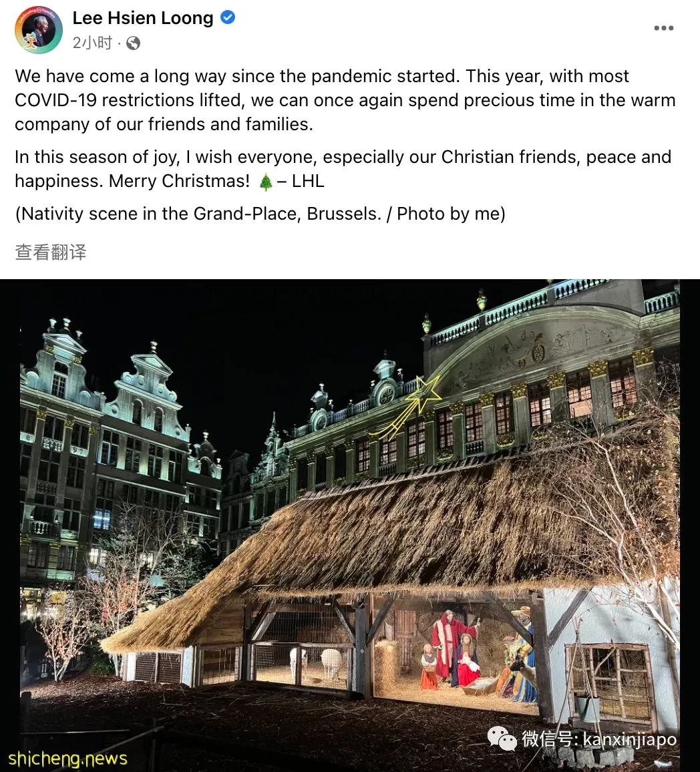Click the Christmas tree emoji in the post

click(265, 182)
